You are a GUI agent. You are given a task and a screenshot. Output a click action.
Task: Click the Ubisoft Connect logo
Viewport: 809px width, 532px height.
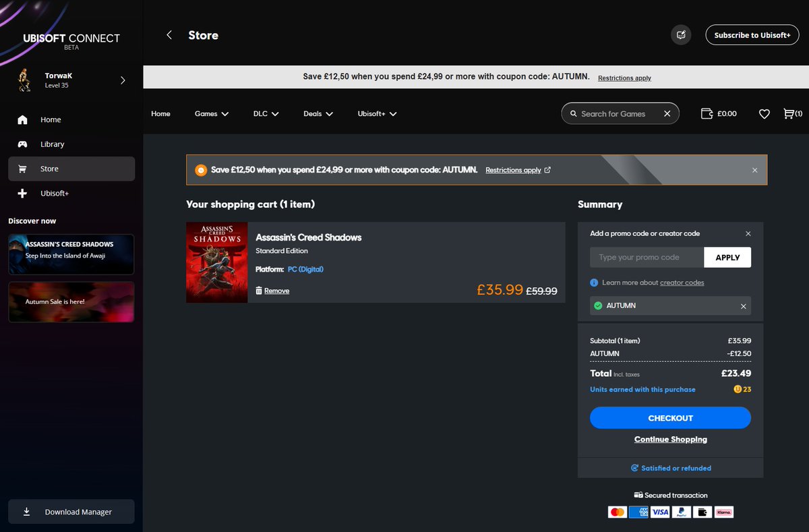coord(71,41)
